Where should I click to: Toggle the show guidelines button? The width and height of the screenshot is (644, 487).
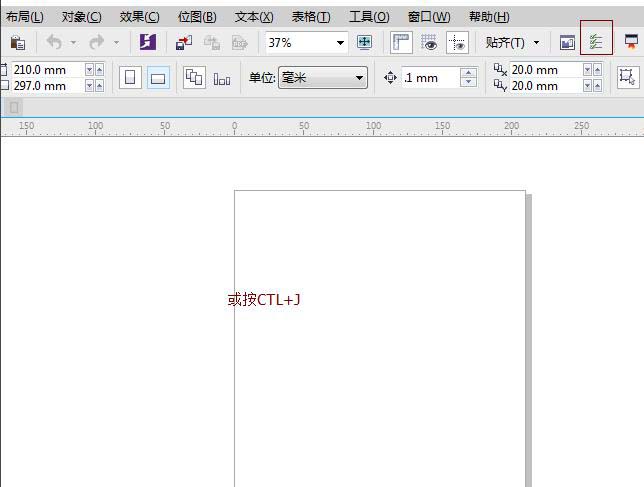click(458, 43)
